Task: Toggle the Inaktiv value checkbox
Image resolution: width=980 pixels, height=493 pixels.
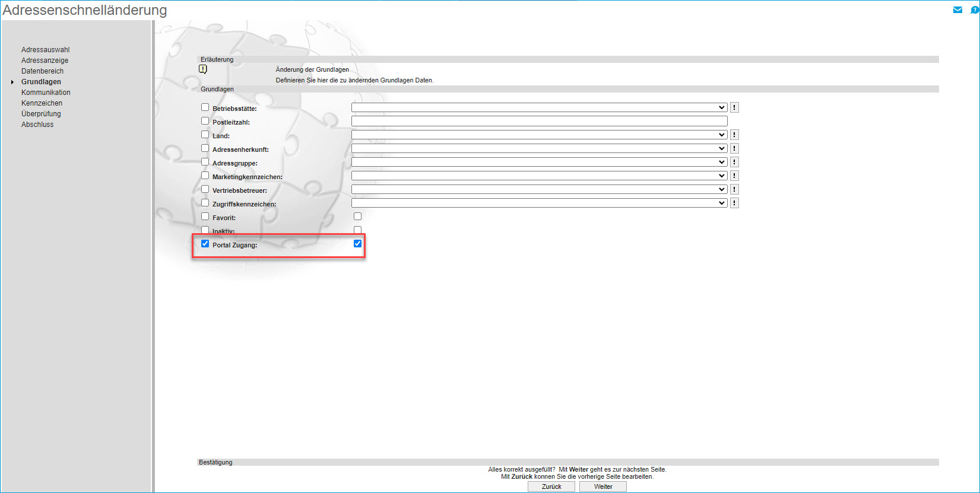Action: pyautogui.click(x=357, y=230)
